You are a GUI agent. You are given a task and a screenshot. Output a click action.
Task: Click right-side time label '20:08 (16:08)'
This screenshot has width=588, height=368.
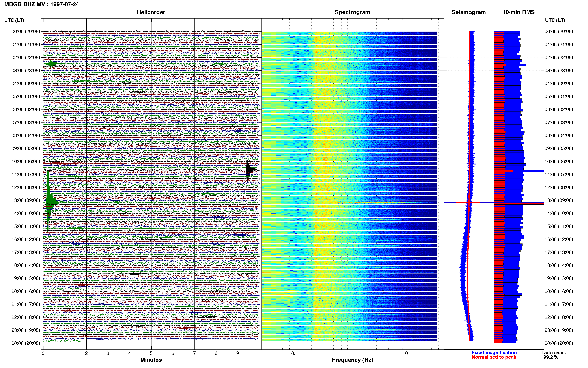[559, 291]
